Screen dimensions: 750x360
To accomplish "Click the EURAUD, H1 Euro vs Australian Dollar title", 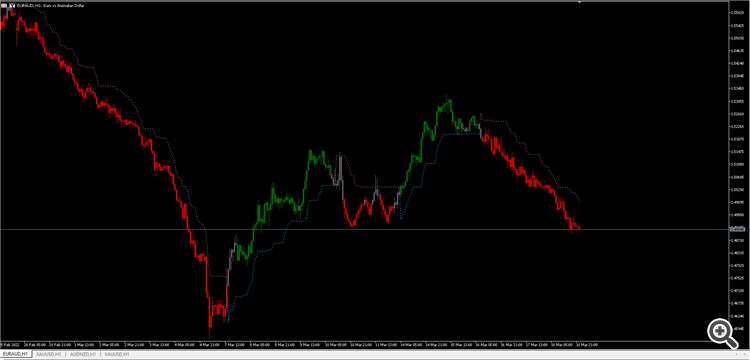I will pos(51,5).
